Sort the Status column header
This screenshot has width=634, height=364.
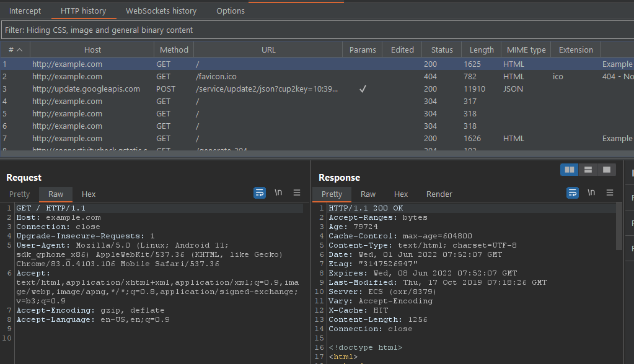pyautogui.click(x=441, y=50)
